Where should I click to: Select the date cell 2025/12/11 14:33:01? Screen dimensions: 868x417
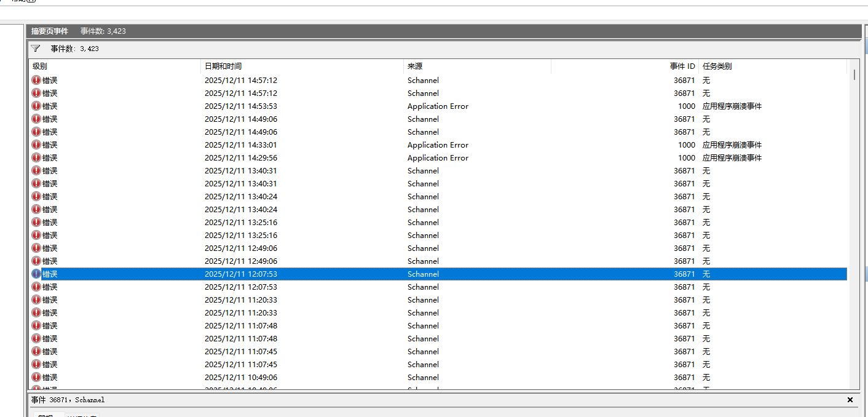(x=241, y=145)
